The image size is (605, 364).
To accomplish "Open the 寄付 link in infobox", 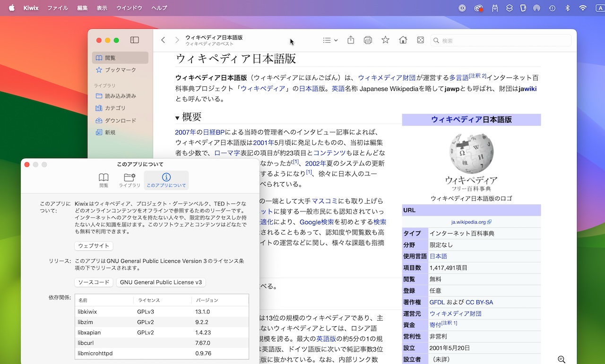I will (x=435, y=325).
